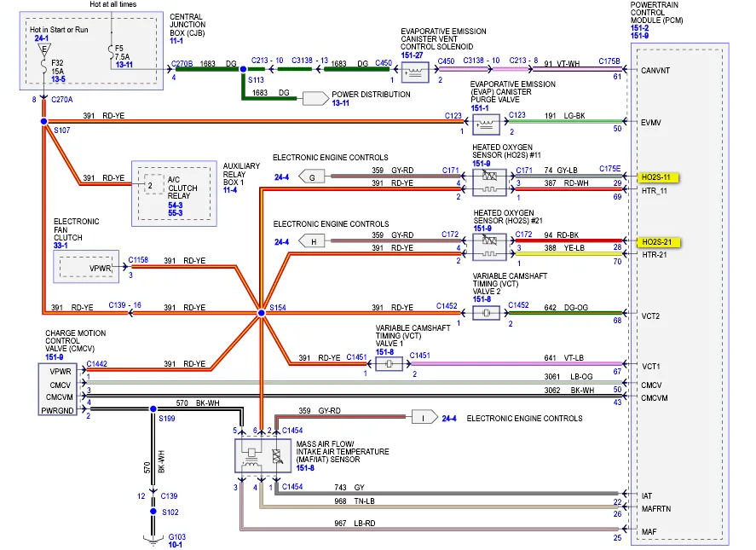This screenshot has height=550, width=756.
Task: Click the off-page connector labeled H
Action: click(x=311, y=241)
